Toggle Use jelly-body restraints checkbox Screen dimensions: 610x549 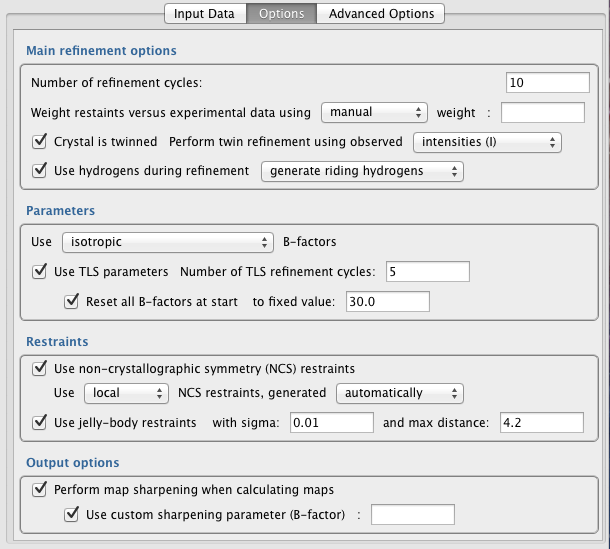click(x=41, y=422)
